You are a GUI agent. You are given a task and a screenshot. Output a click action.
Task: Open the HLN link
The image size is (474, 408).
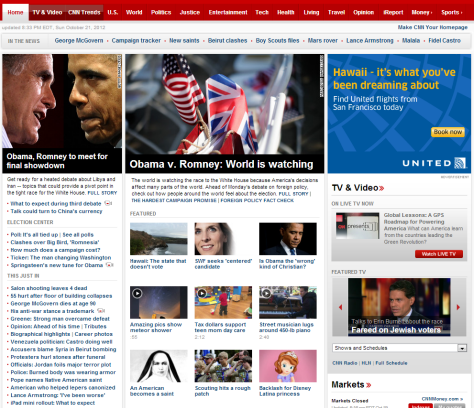coord(366,363)
